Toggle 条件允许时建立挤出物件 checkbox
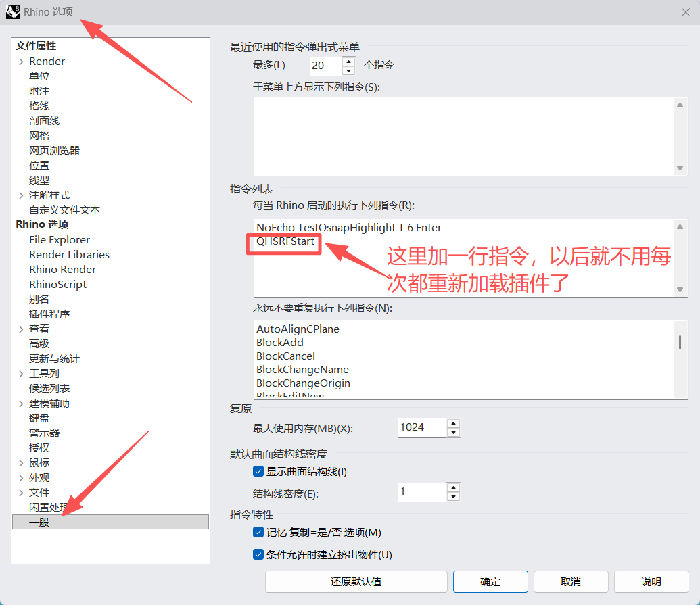 [x=258, y=554]
